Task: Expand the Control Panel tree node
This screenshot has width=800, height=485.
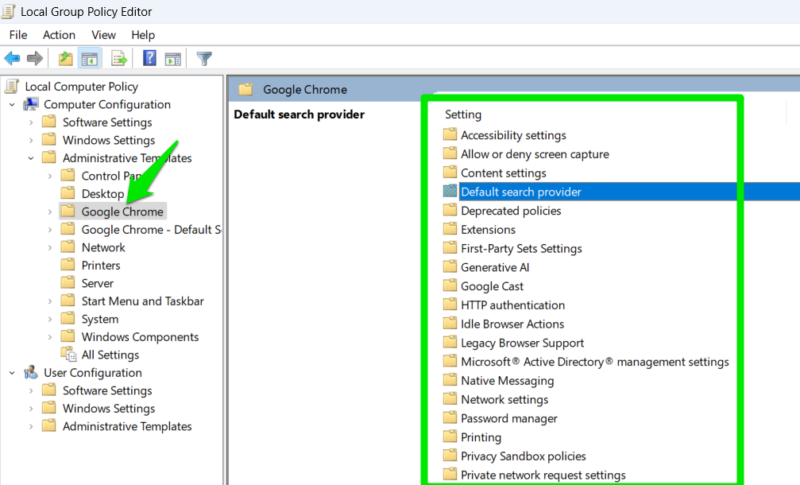Action: pos(49,176)
